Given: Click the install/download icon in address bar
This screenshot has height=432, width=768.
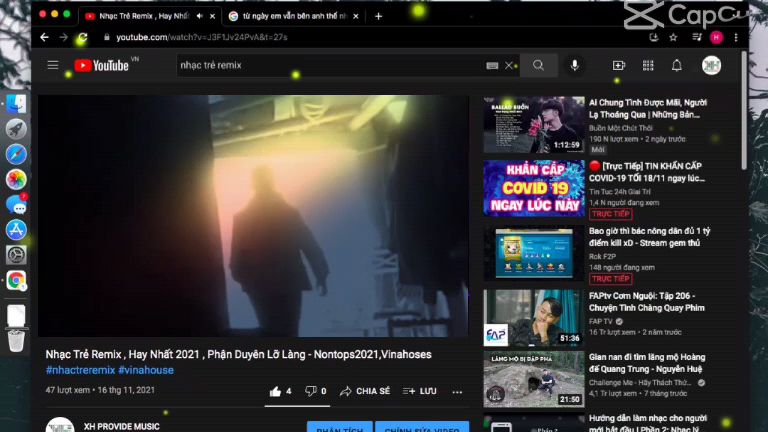Looking at the screenshot, I should tap(653, 37).
